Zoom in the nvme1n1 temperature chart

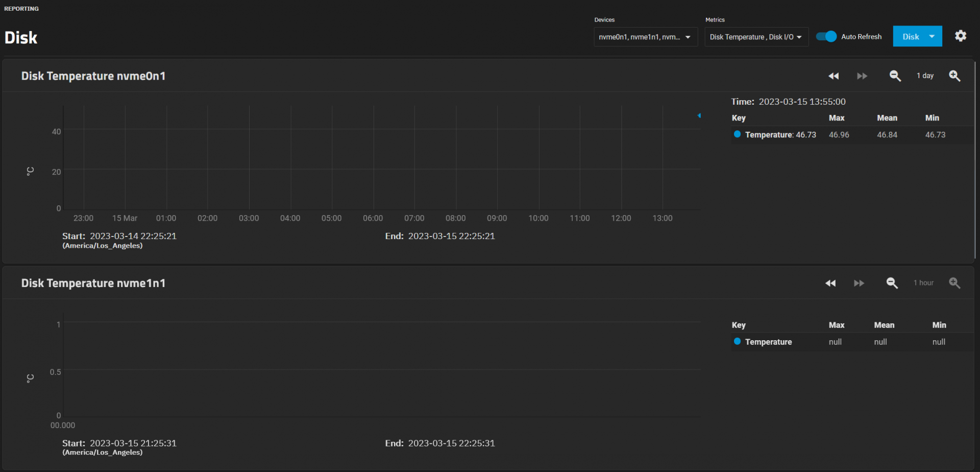(x=954, y=283)
